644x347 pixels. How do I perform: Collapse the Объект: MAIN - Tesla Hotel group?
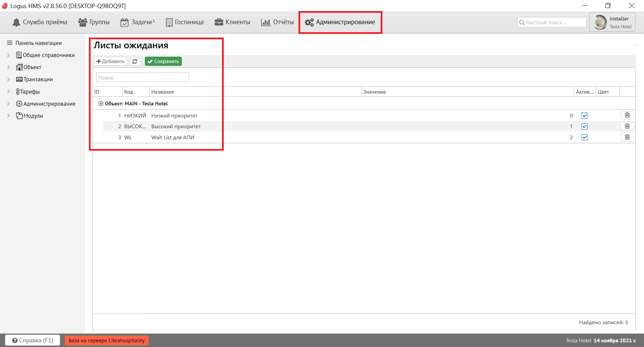[x=101, y=104]
